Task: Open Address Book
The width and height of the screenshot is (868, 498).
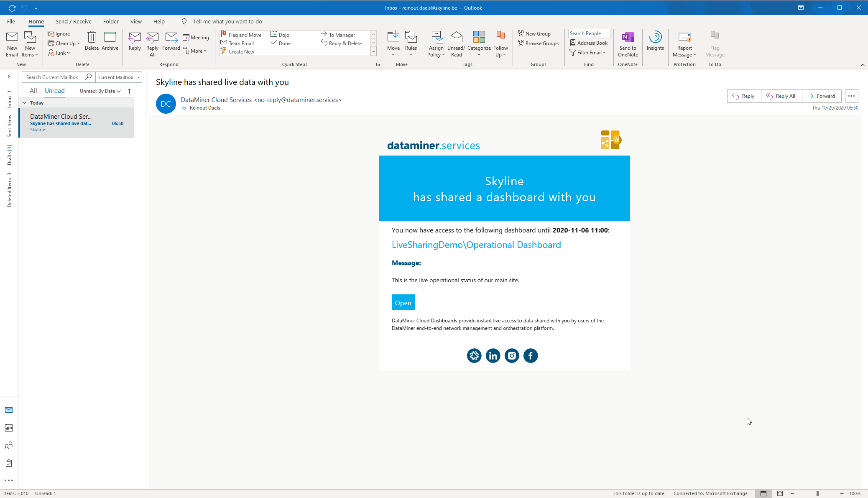Action: tap(589, 43)
